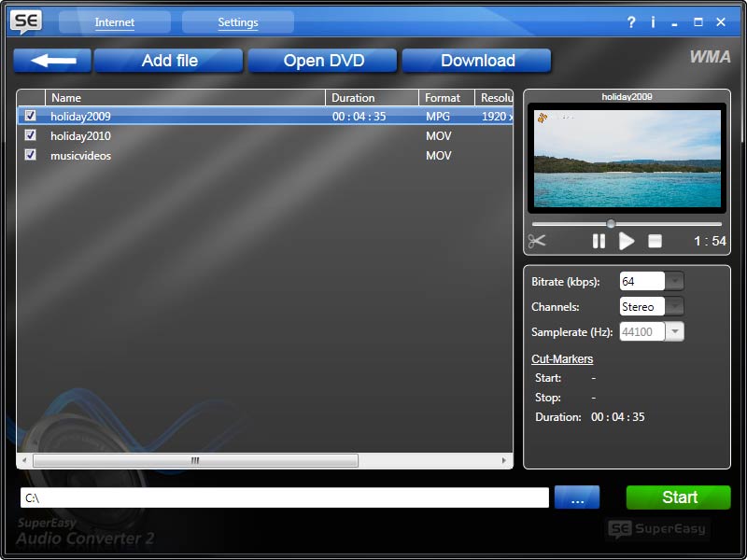Select the holiday2009 file row
Screen dimensions: 747x560
(265, 116)
